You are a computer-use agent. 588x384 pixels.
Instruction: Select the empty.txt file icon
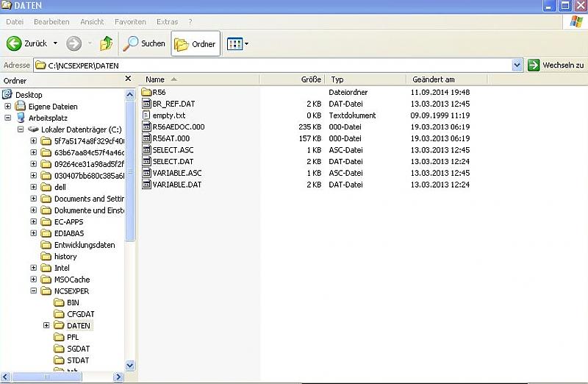tap(146, 115)
